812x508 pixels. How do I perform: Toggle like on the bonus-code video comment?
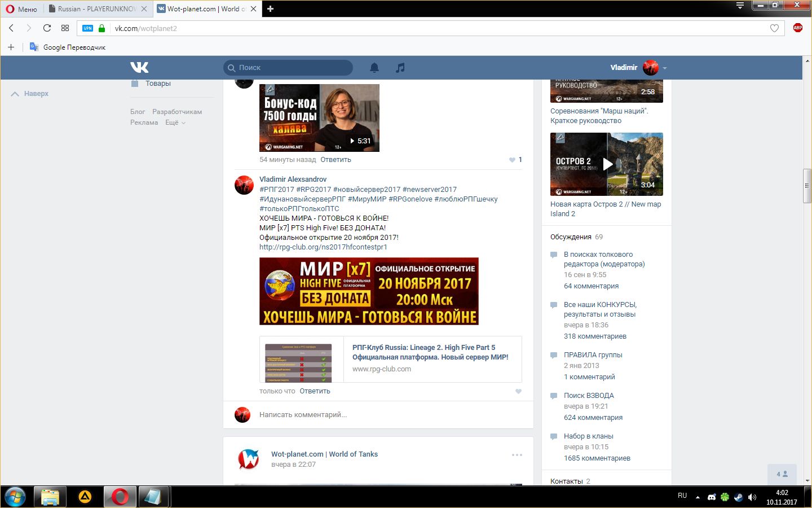513,160
